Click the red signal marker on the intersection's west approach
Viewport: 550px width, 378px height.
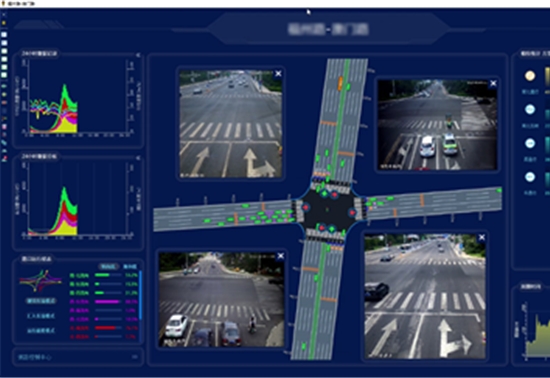pos(306,207)
